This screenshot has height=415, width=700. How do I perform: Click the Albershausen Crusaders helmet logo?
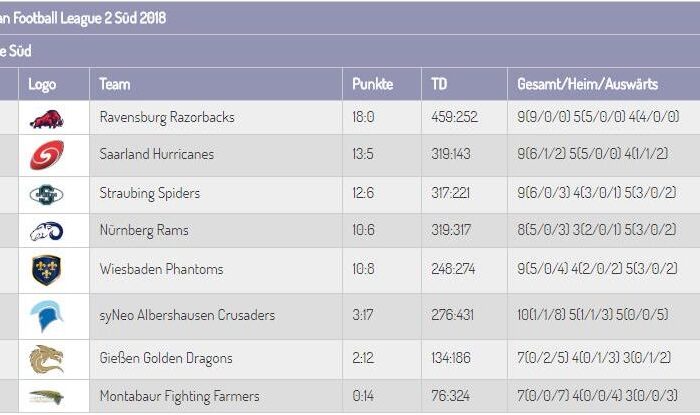click(x=46, y=316)
